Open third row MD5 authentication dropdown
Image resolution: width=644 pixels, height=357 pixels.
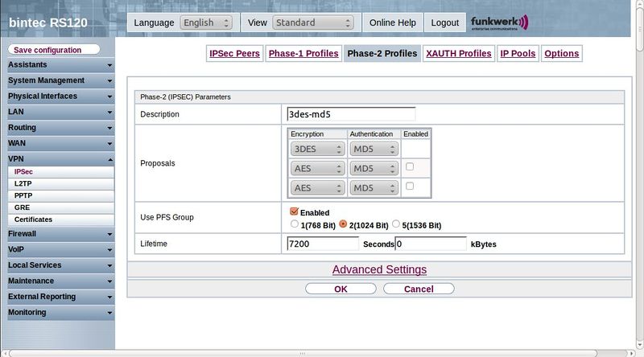tap(374, 188)
